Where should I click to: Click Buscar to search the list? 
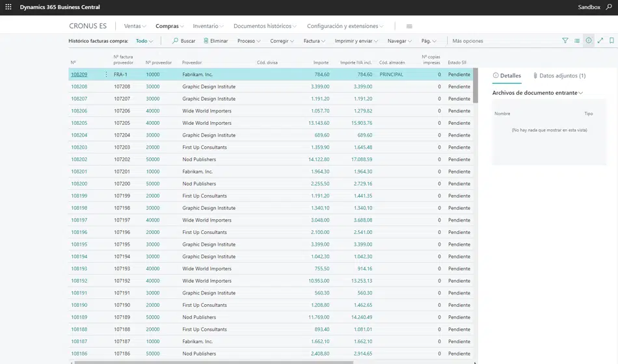click(183, 41)
